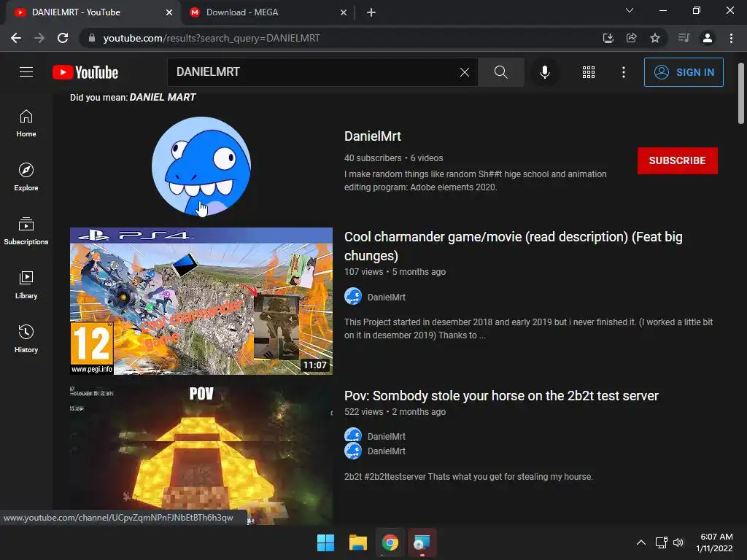Click the YouTube logo
This screenshot has height=560, width=747.
point(85,72)
